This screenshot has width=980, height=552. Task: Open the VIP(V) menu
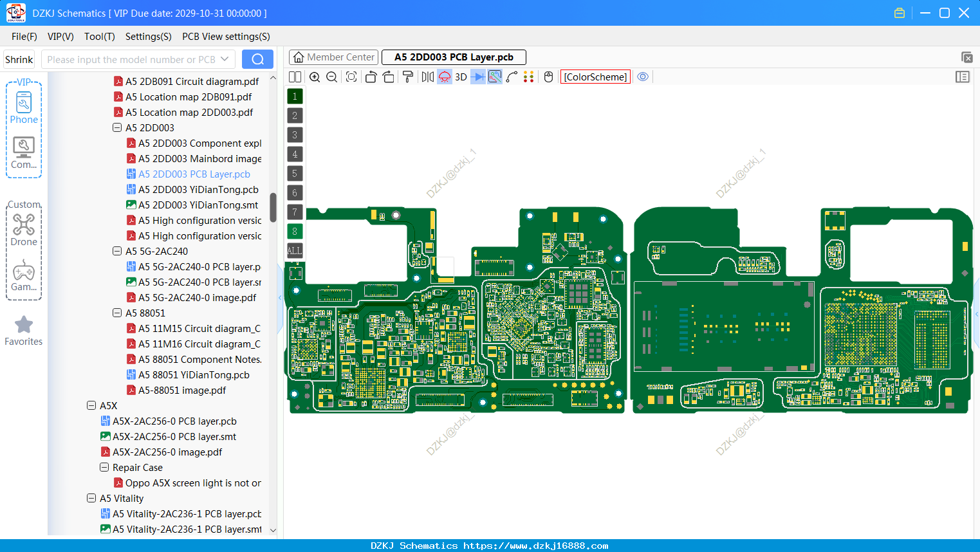point(60,37)
